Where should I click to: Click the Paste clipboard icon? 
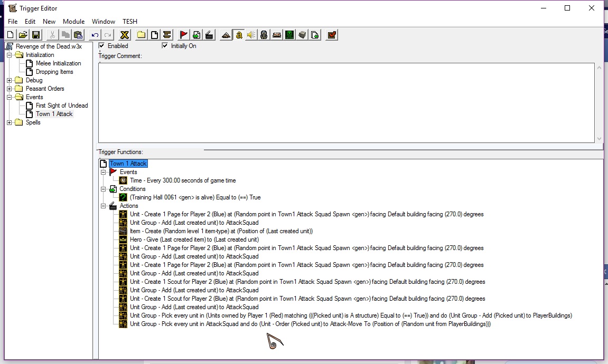(78, 35)
